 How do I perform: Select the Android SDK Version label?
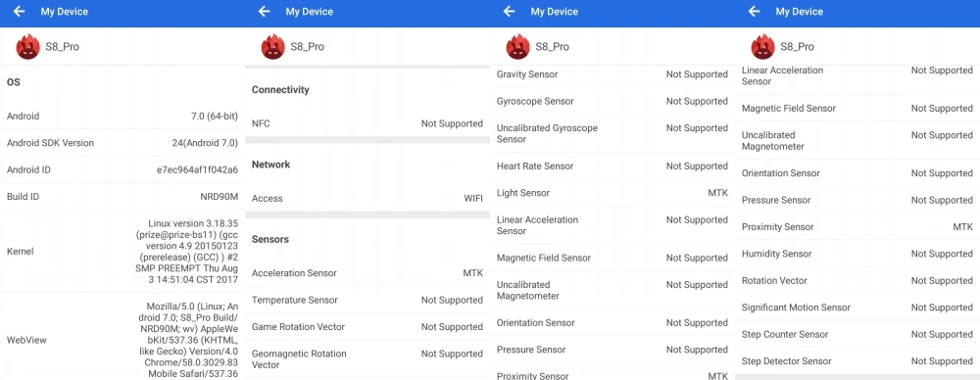pos(50,143)
